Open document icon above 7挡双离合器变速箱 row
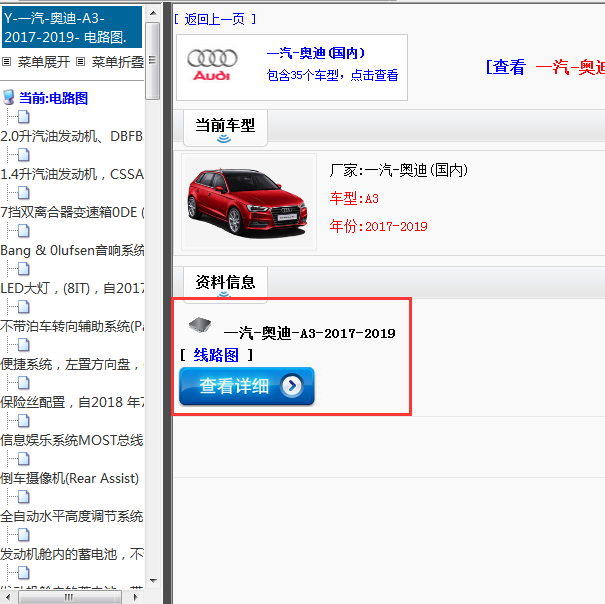Image resolution: width=605 pixels, height=604 pixels. 24,193
